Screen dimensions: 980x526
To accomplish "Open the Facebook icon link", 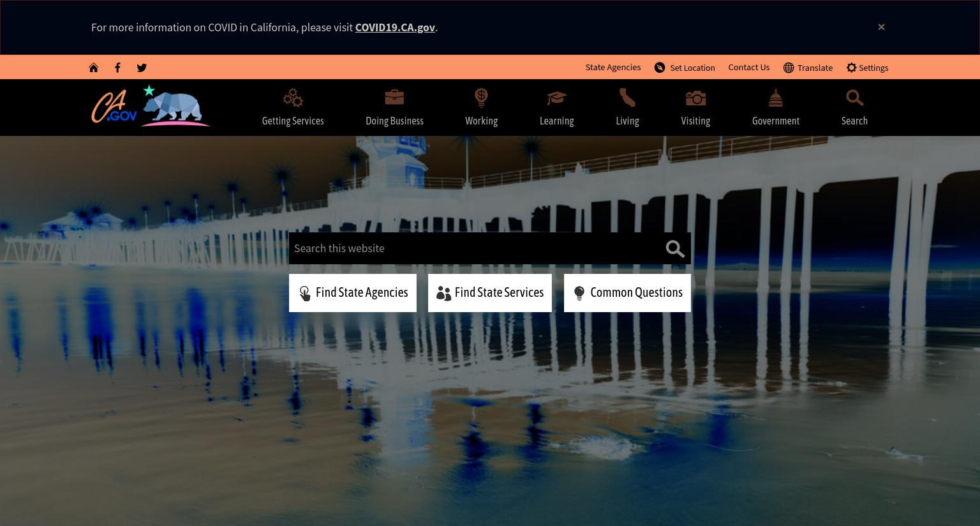I will 117,68.
